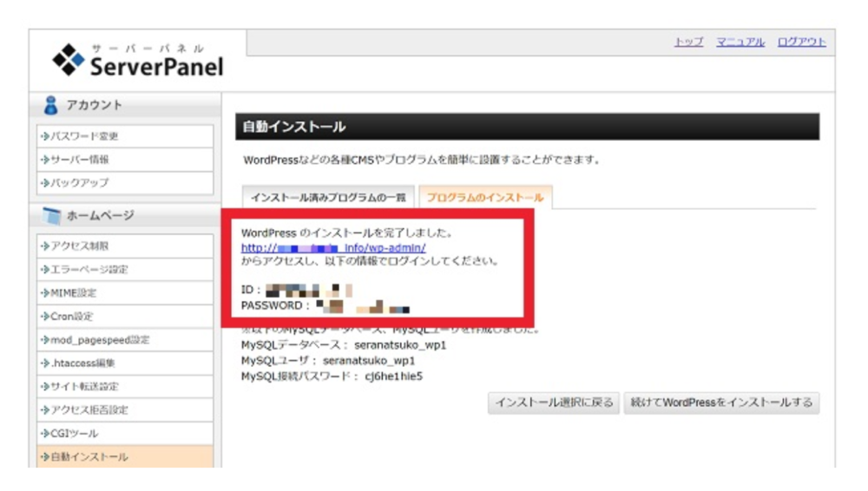
Task: Click the ログアウト link
Action: pos(801,42)
